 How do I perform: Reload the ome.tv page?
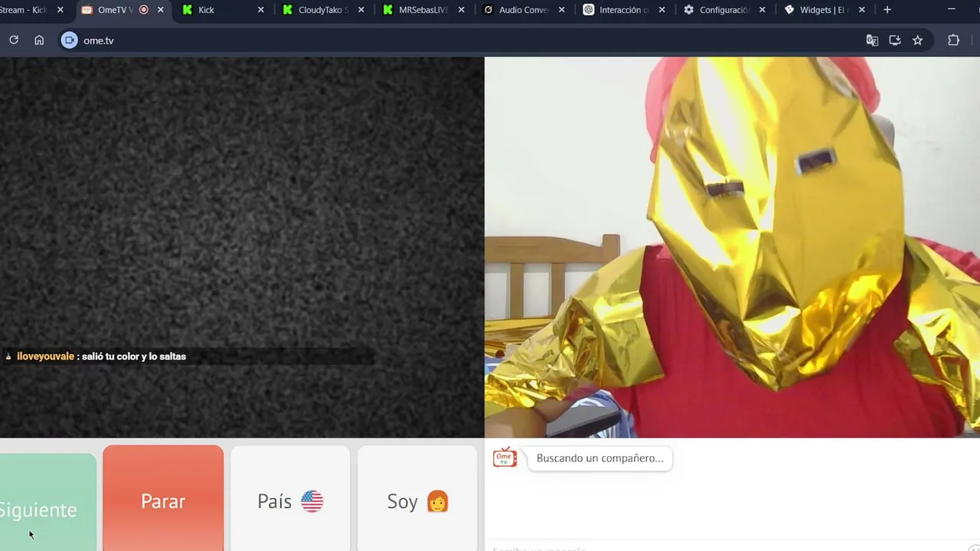pos(14,40)
